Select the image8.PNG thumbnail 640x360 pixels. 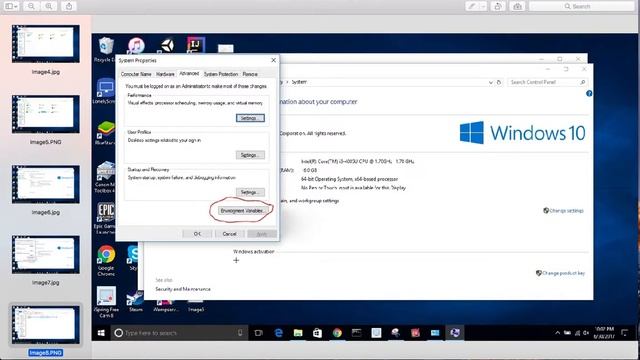click(x=46, y=325)
